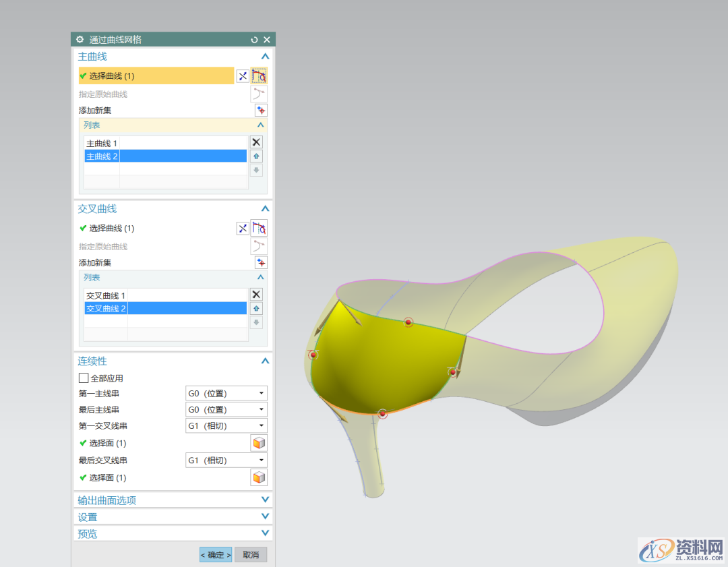Viewport: 728px width, 567px height.
Task: Click the reset dialog icon in title bar
Action: 254,40
